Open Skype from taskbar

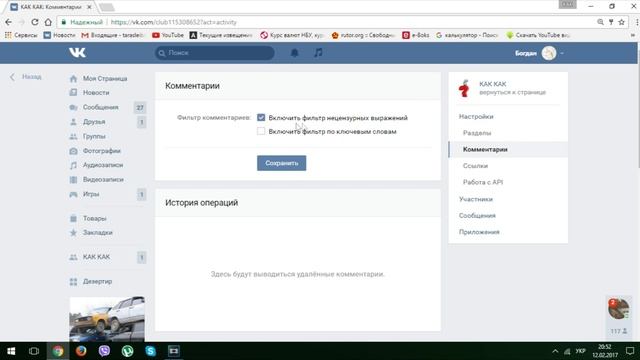[x=151, y=351]
